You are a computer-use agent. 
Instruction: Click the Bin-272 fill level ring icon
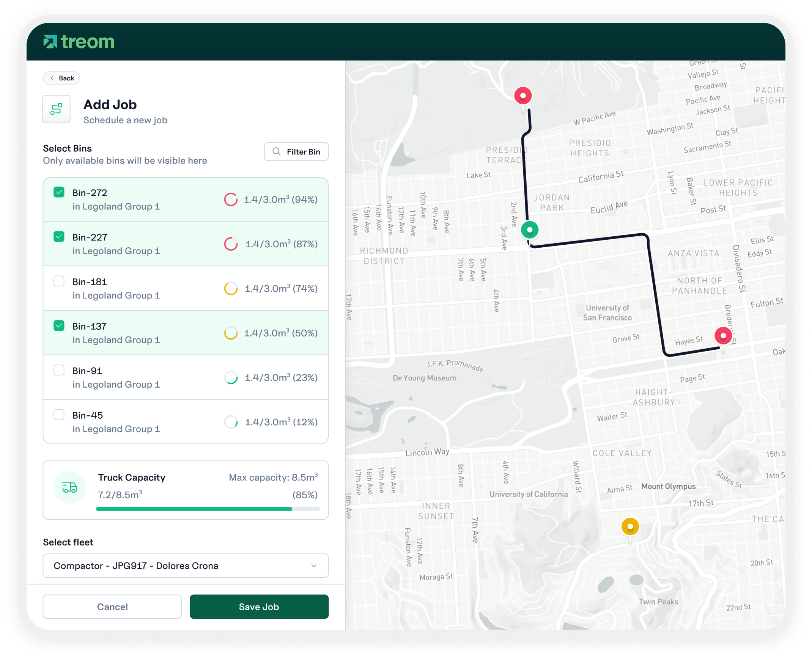pyautogui.click(x=231, y=200)
